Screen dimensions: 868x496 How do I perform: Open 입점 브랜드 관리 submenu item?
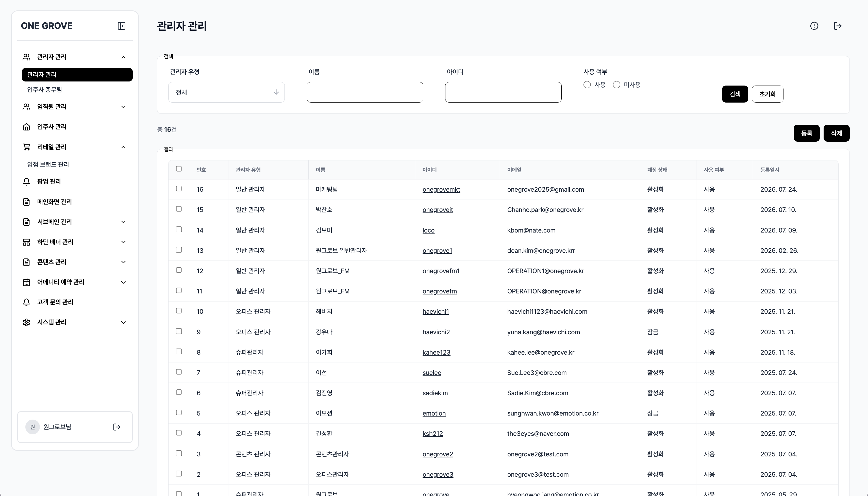pos(48,164)
